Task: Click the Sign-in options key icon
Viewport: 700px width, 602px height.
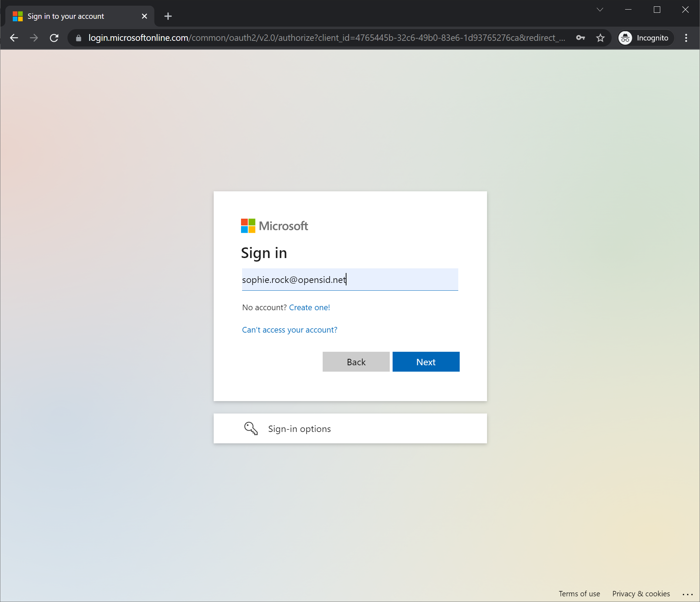Action: pos(251,428)
